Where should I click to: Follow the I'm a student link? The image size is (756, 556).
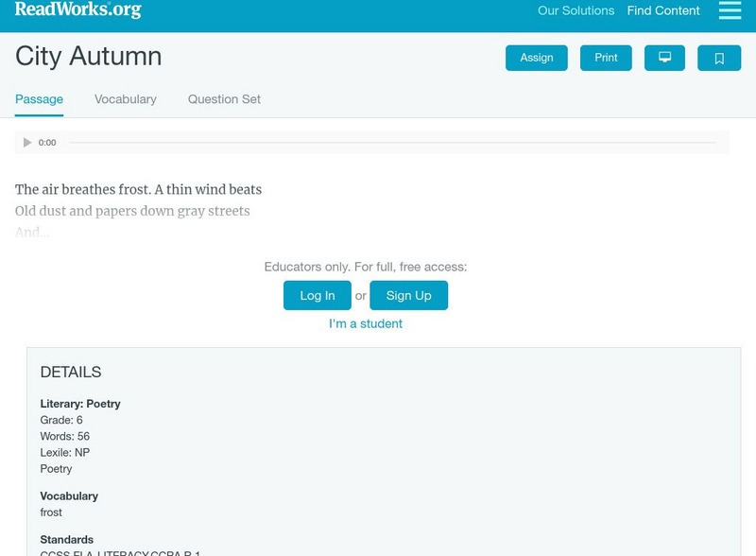pyautogui.click(x=366, y=323)
